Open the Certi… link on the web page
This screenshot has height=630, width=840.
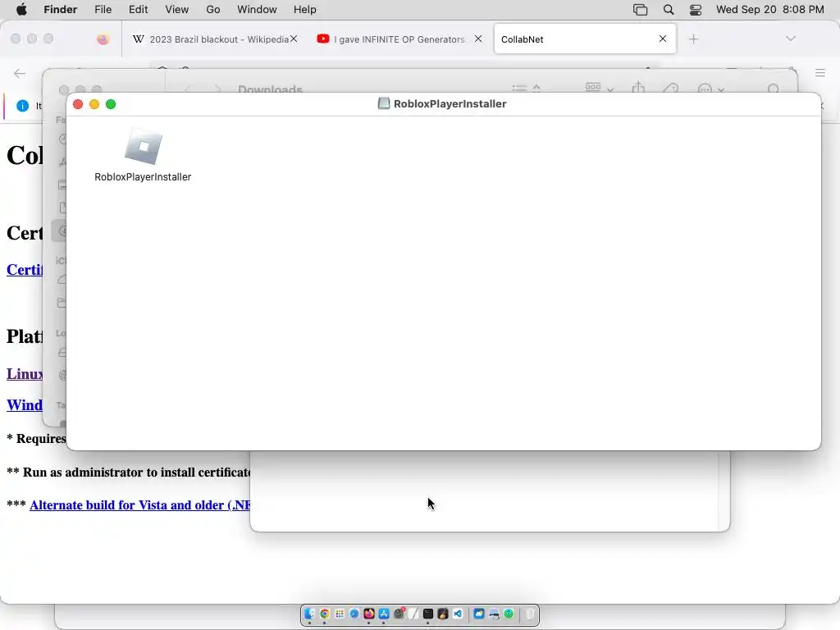(25, 269)
